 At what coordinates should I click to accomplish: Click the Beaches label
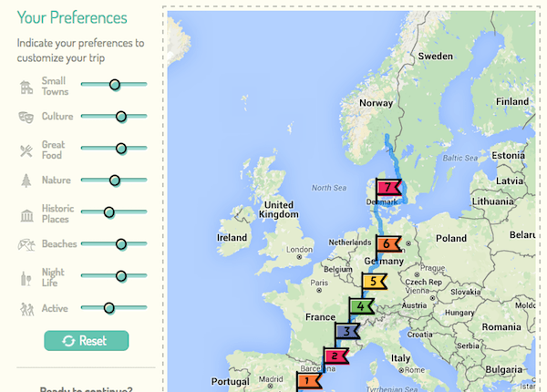pos(59,243)
